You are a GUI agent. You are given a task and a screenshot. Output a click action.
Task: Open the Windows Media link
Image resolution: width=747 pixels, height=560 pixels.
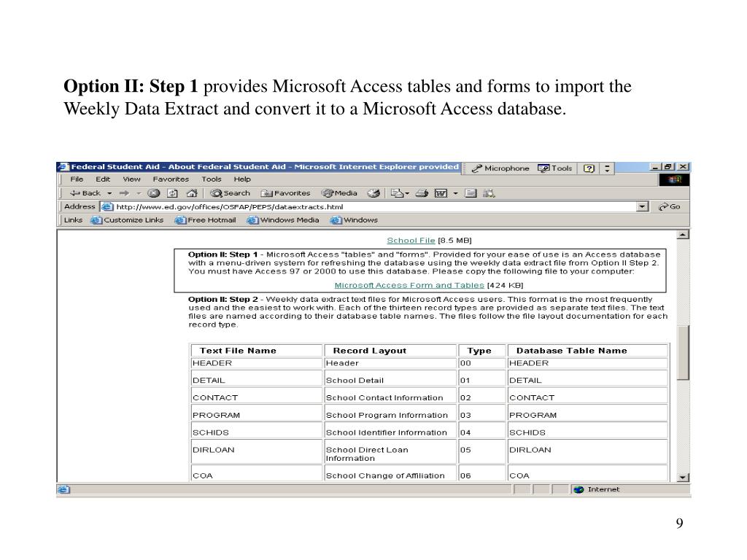click(283, 220)
